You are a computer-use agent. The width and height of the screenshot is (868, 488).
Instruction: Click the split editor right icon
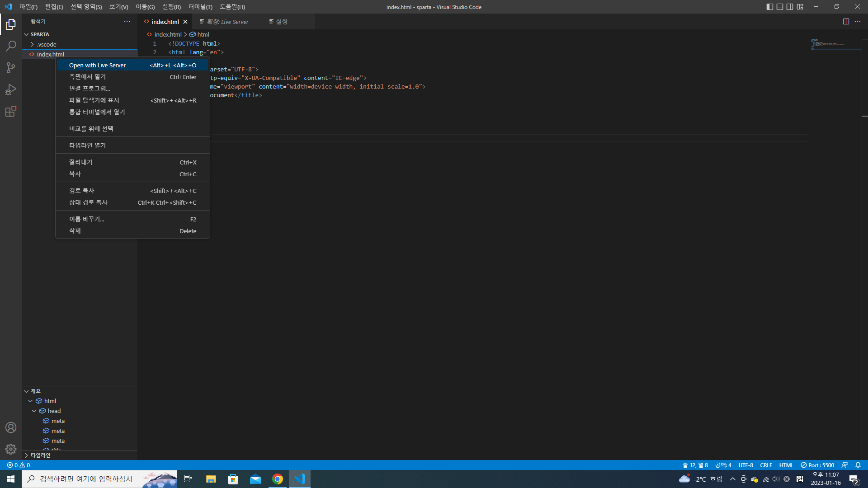[846, 22]
